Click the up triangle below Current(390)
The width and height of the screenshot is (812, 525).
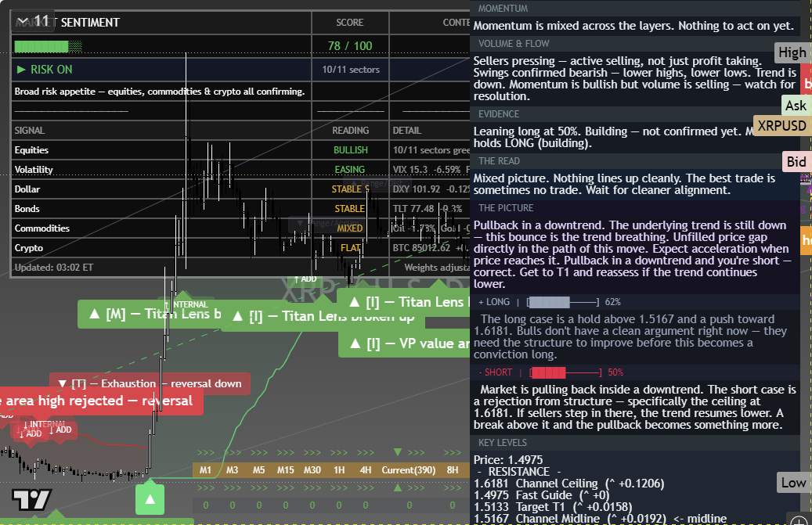click(x=398, y=487)
